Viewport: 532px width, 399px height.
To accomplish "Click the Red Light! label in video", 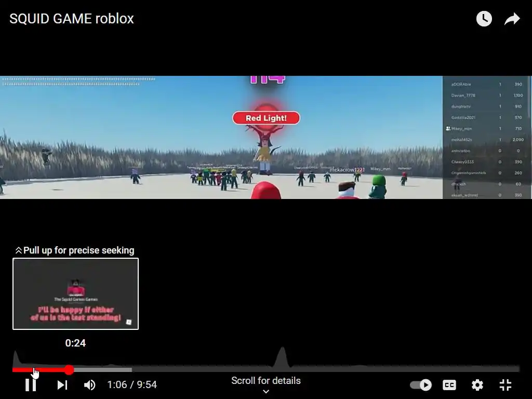I will [266, 118].
